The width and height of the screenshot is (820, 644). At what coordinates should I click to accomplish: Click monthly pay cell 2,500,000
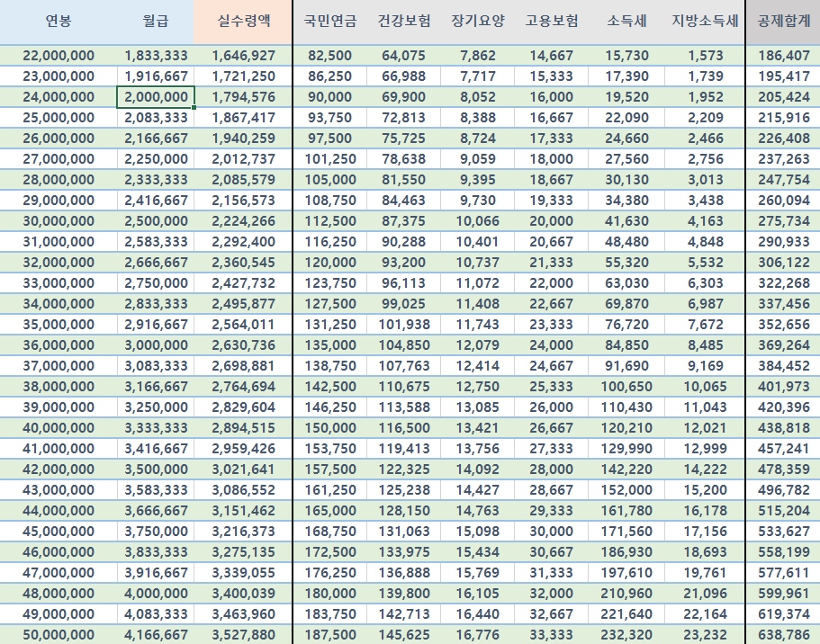pyautogui.click(x=156, y=221)
